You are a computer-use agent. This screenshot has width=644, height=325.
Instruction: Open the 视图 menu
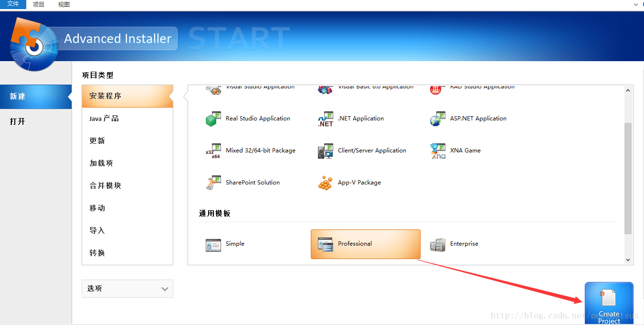[x=64, y=4]
